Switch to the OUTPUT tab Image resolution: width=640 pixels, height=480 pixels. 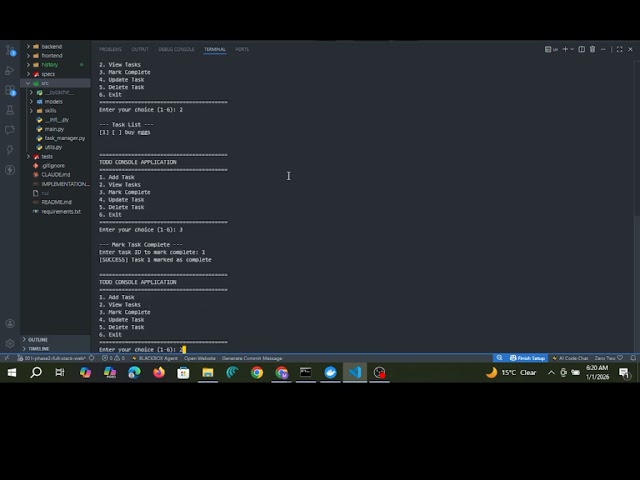[x=140, y=49]
